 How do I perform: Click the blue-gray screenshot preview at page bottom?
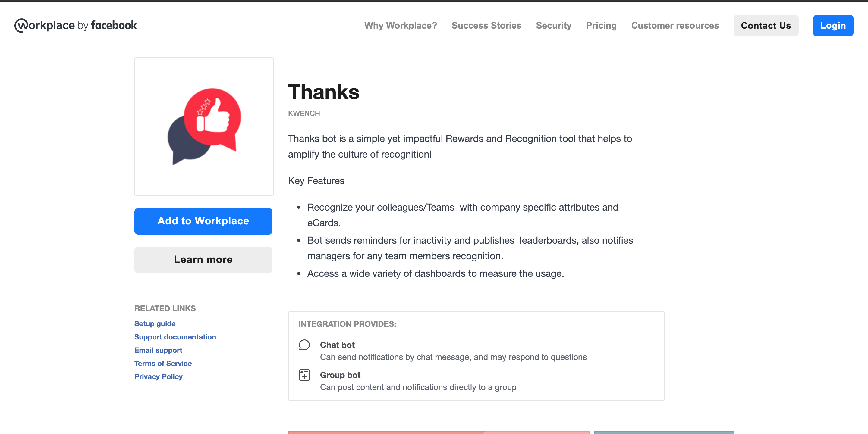click(x=664, y=432)
